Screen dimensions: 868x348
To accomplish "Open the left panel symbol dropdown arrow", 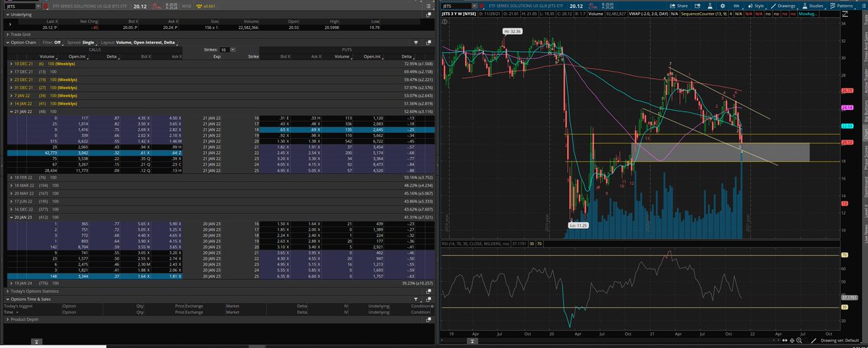I will pyautogui.click(x=38, y=7).
